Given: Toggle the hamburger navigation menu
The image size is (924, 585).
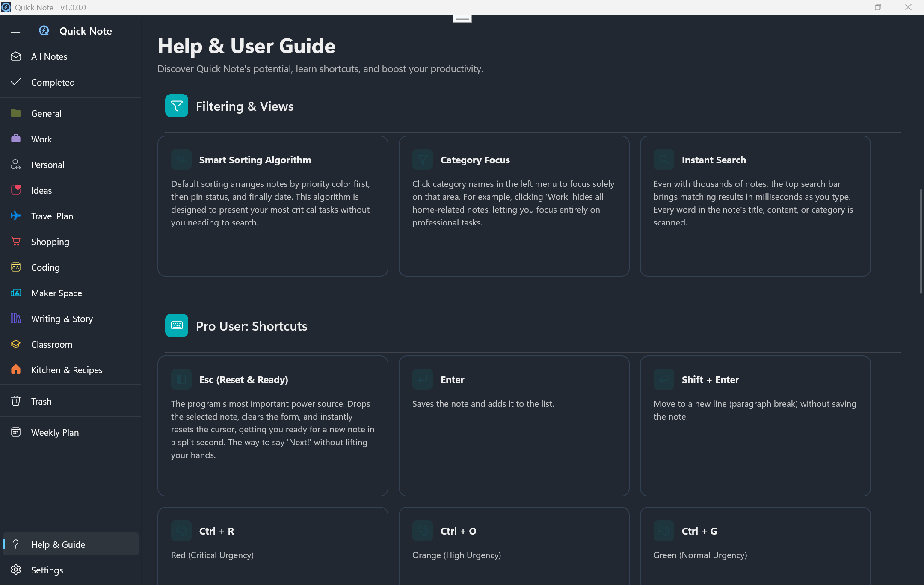Looking at the screenshot, I should click(x=15, y=30).
